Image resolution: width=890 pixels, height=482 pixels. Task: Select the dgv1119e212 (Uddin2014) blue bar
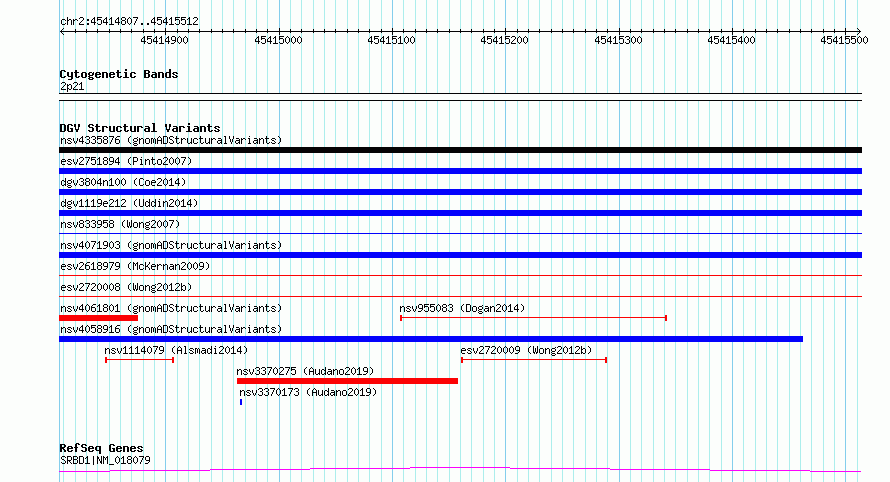click(x=460, y=213)
